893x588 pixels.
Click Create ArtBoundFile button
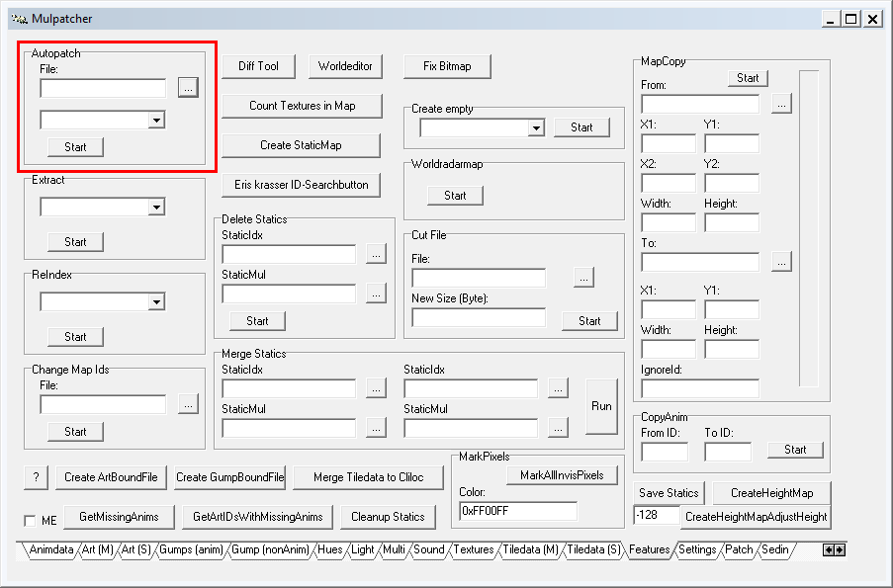(x=111, y=477)
